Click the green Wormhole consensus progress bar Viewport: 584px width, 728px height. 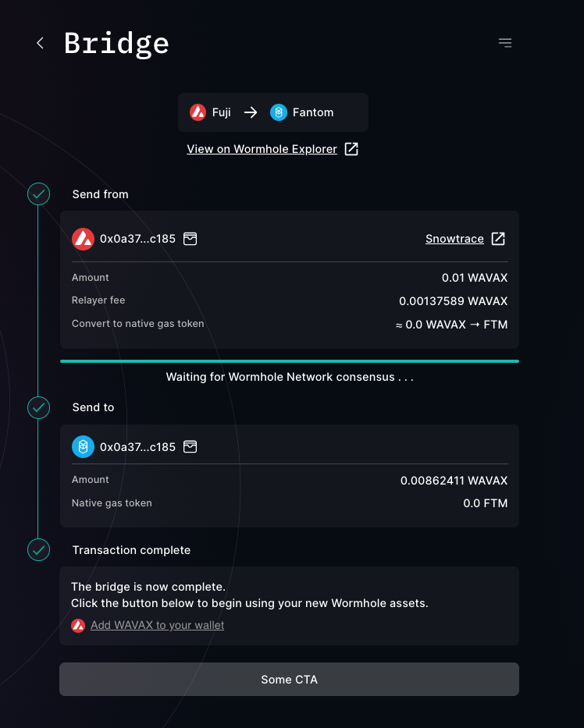coord(289,360)
